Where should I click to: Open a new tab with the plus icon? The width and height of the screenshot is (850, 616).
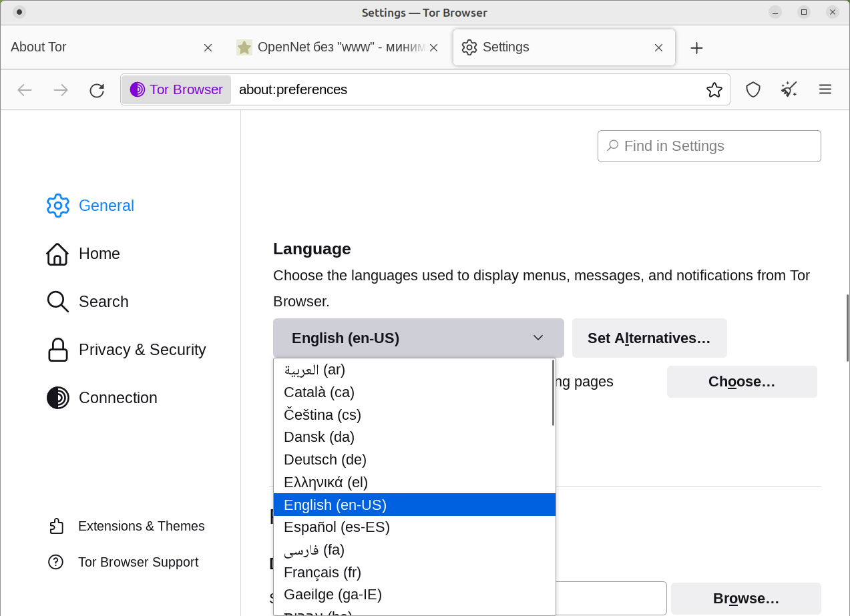pyautogui.click(x=696, y=47)
